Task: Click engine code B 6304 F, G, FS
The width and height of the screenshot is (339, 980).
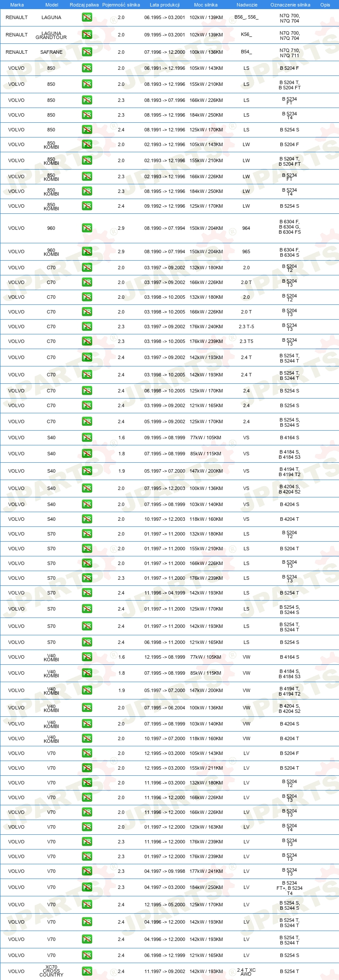Action: (290, 227)
